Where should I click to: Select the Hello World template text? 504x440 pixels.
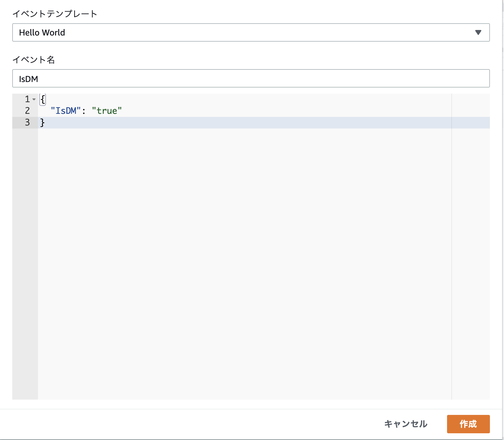(42, 32)
